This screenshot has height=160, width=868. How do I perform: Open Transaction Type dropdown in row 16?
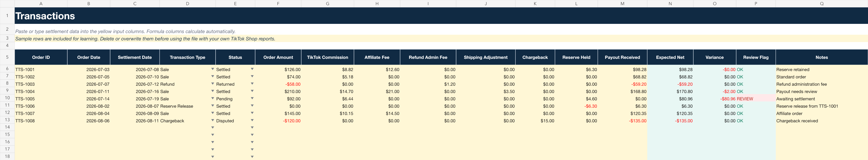pyautogui.click(x=213, y=142)
